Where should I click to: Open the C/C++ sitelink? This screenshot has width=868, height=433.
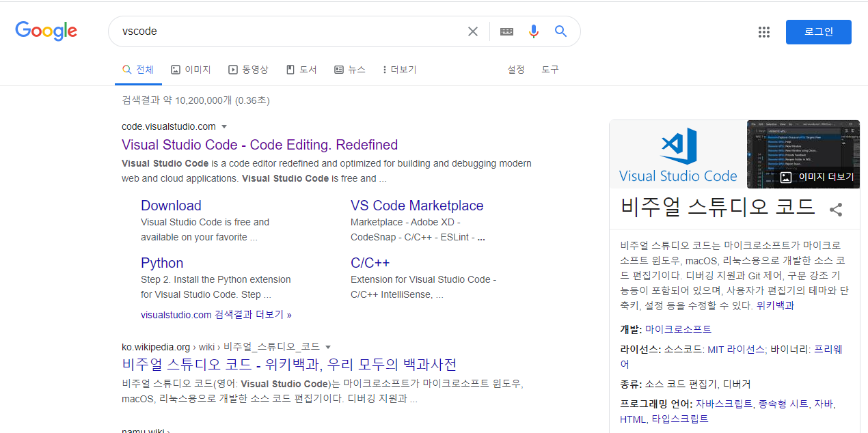tap(370, 263)
